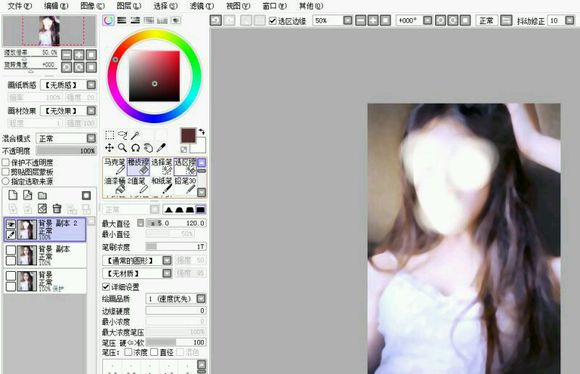Select the lasso selection tool

click(122, 135)
